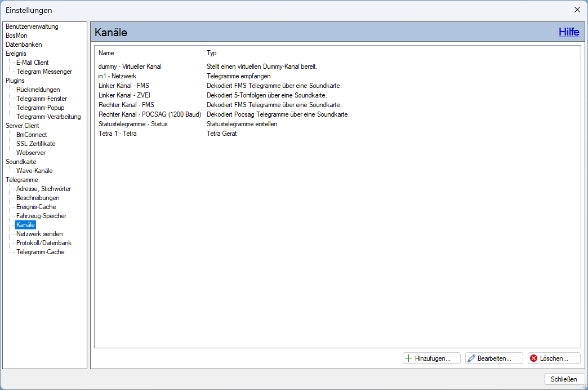Screen dimensions: 588x390
Task: Select the Plugins category
Action: [15, 81]
